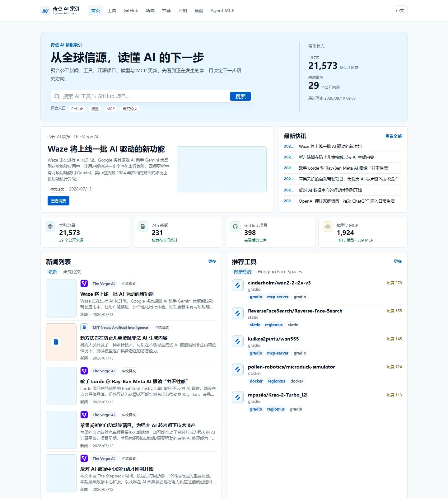Image resolution: width=448 pixels, height=498 pixels.
Task: Click tool icon for pollen-robotics microduck-simulator
Action: pyautogui.click(x=238, y=369)
